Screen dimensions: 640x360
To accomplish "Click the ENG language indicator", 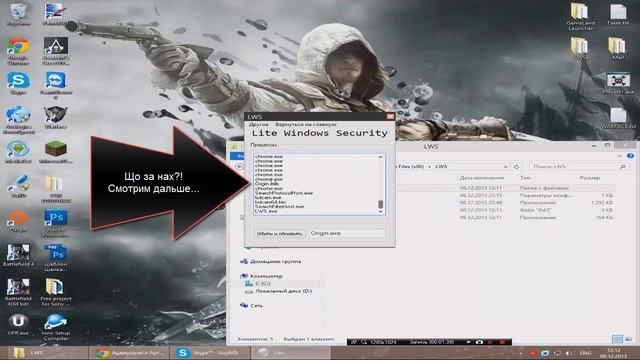I will [586, 353].
